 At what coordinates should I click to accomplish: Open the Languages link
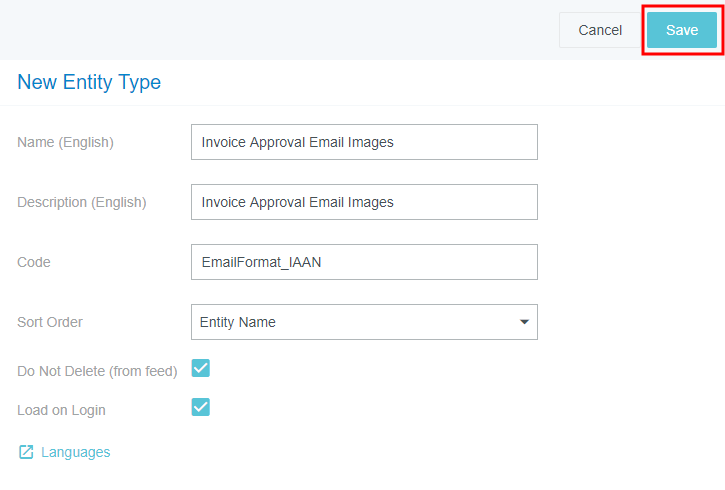tap(75, 452)
